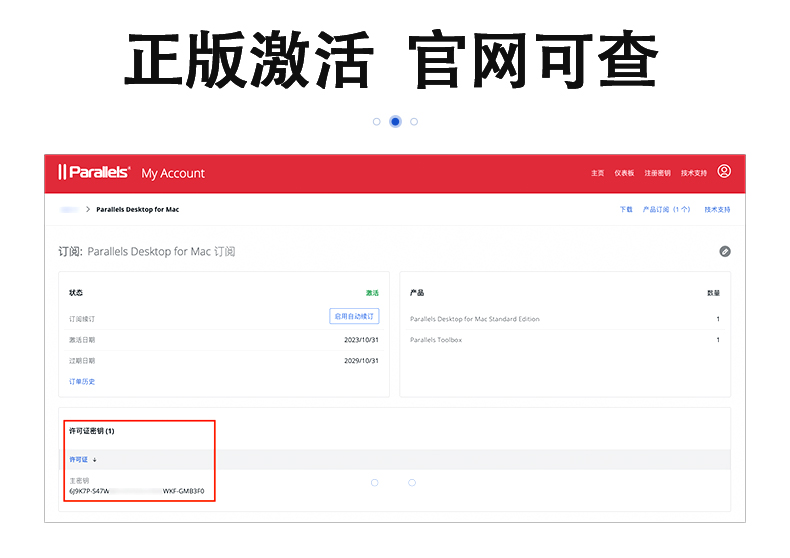Click the Parallels logo in the header
Viewport: 790px width, 558px height.
pyautogui.click(x=94, y=172)
